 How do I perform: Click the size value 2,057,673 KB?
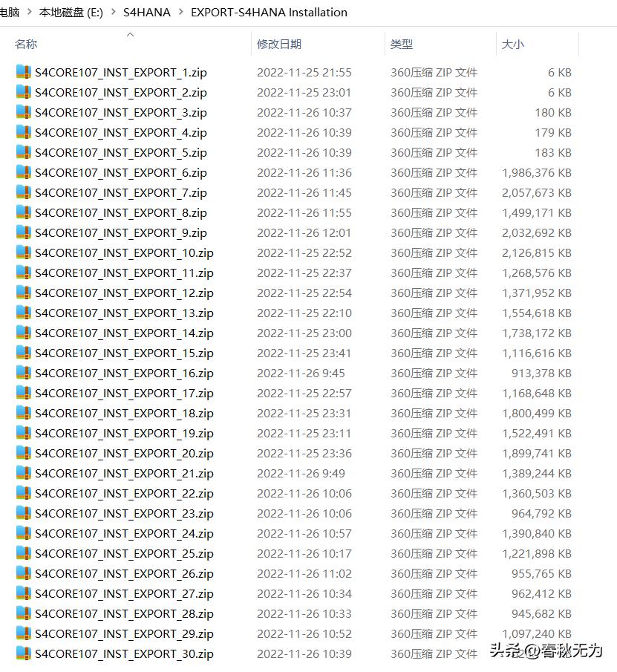[537, 193]
